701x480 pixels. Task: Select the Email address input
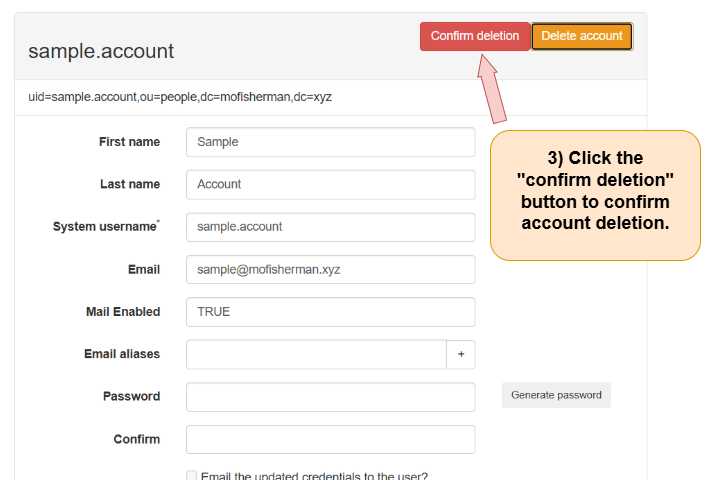(330, 269)
